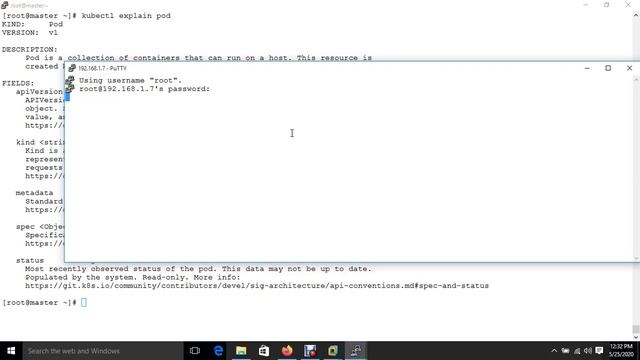This screenshot has height=360, width=640.
Task: Click the 'metadata' field name in terminal
Action: 34,193
